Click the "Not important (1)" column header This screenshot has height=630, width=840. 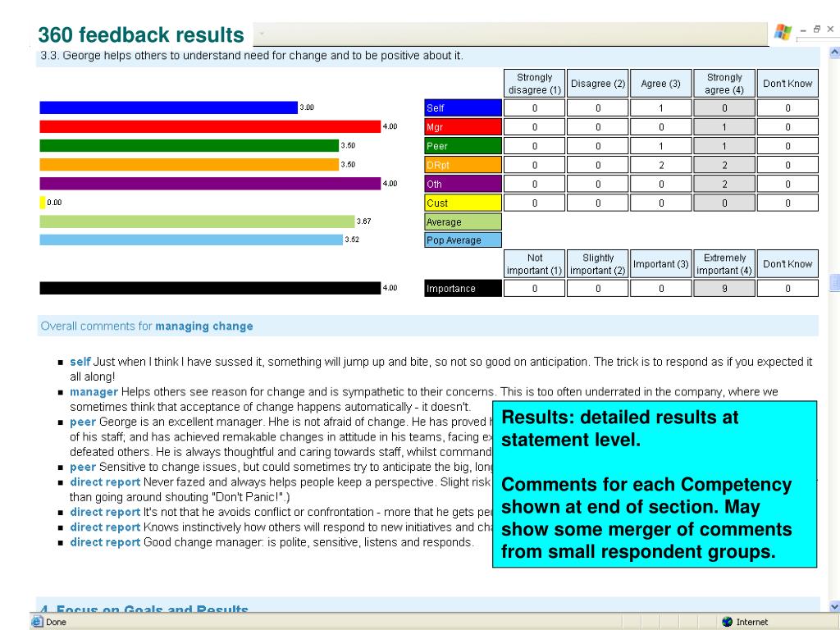pos(535,264)
